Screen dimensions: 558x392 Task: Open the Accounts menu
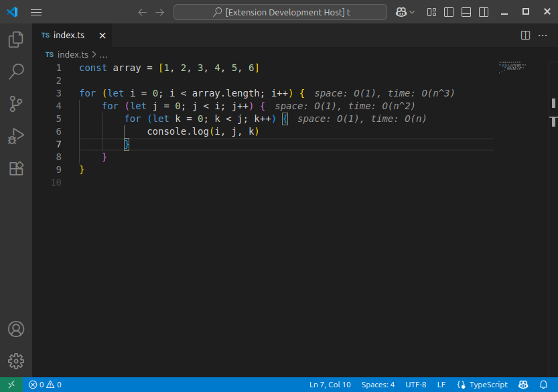pyautogui.click(x=16, y=329)
